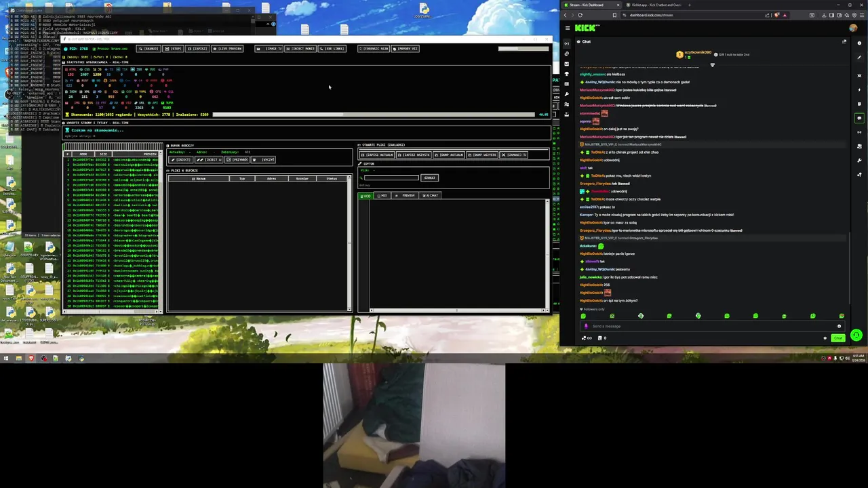
Task: Click the SZUKAJ search button in editor
Action: pos(429,178)
